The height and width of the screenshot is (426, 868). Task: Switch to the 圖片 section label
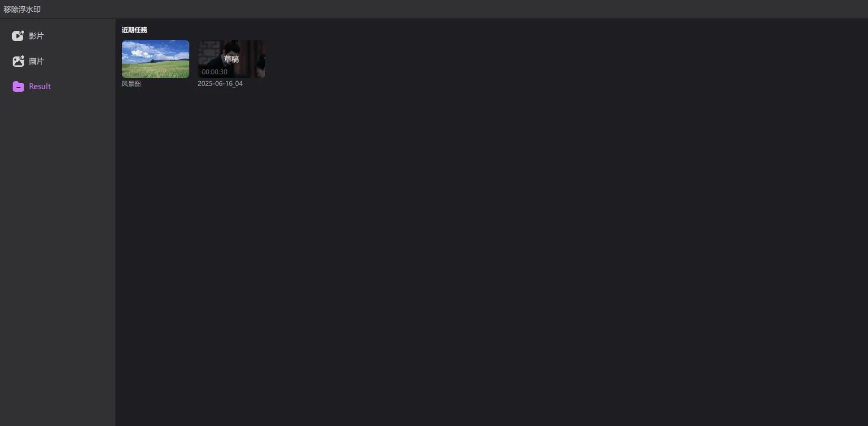pyautogui.click(x=36, y=61)
